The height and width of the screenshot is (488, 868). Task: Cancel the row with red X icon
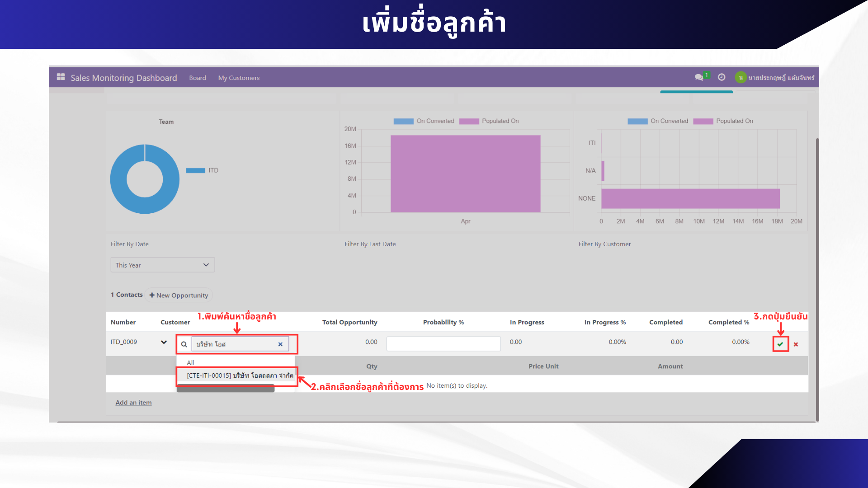(796, 344)
